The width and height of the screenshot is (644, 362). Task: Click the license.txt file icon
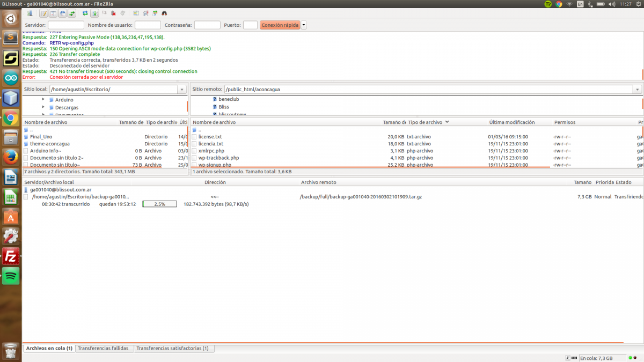(194, 137)
